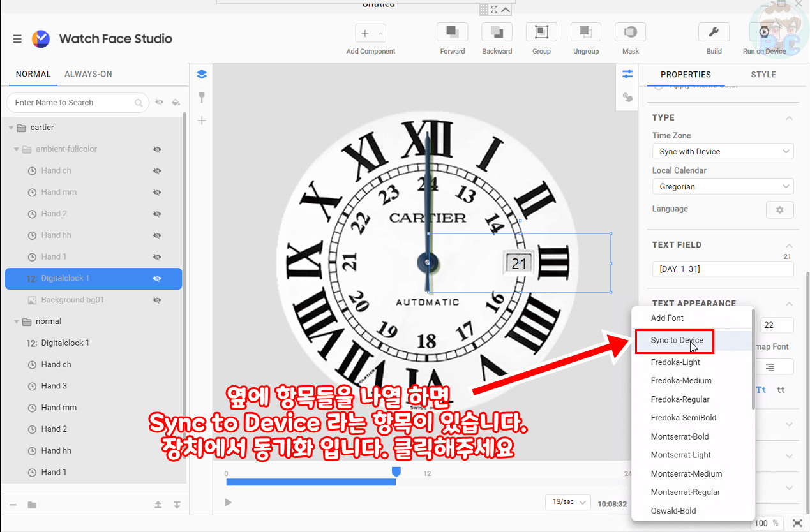Select the lowercase tt text case icon
The height and width of the screenshot is (532, 810).
[x=781, y=390]
